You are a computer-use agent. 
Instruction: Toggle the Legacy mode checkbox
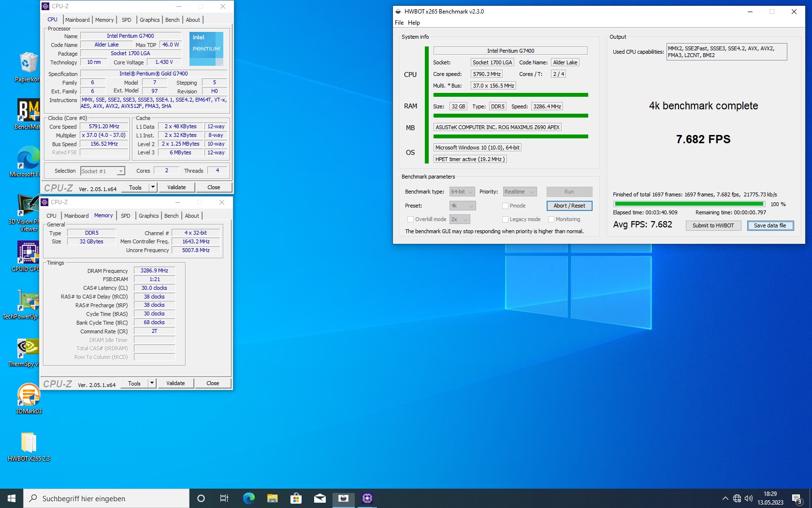(x=505, y=219)
